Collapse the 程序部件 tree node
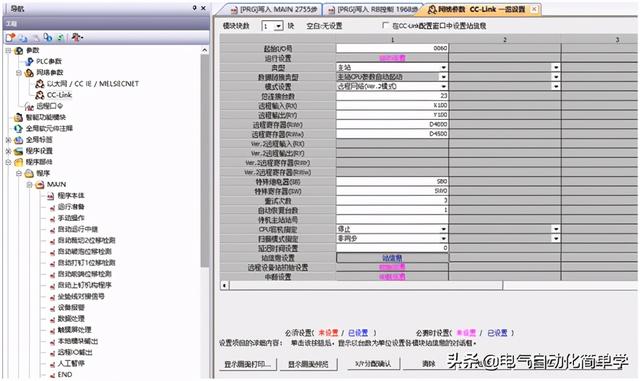 8,162
